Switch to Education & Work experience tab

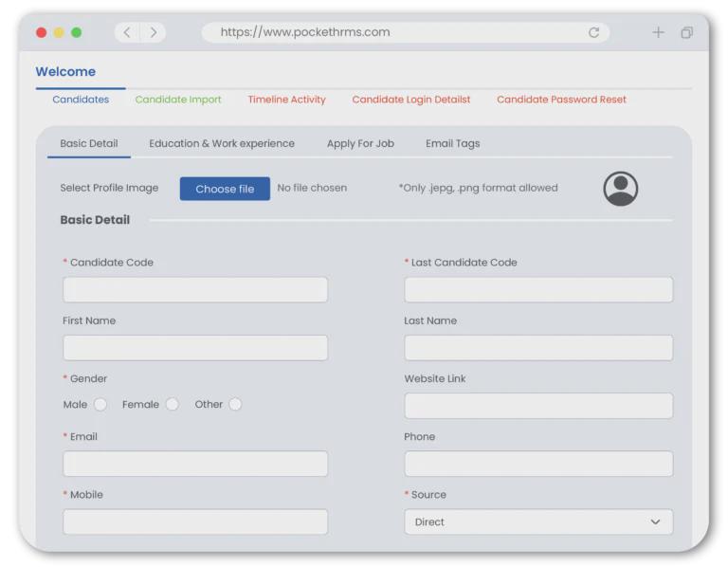[x=222, y=144]
